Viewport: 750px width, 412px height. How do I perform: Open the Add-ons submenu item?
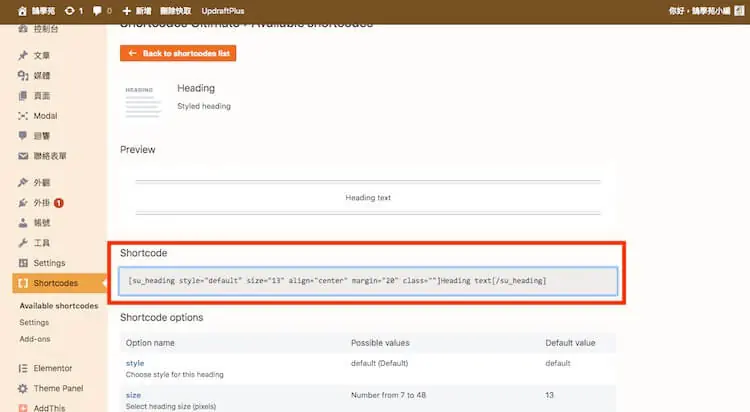(34, 339)
